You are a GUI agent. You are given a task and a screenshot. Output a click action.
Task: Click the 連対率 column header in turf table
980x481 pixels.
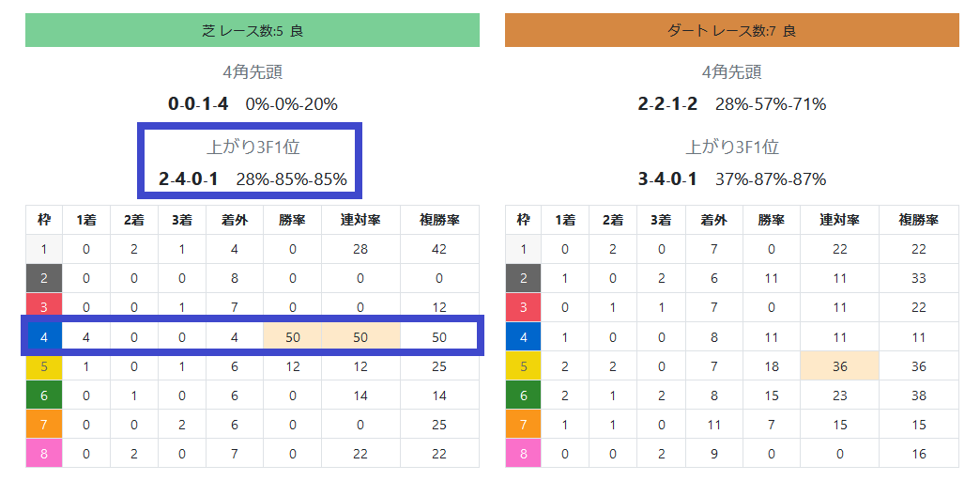coord(360,220)
